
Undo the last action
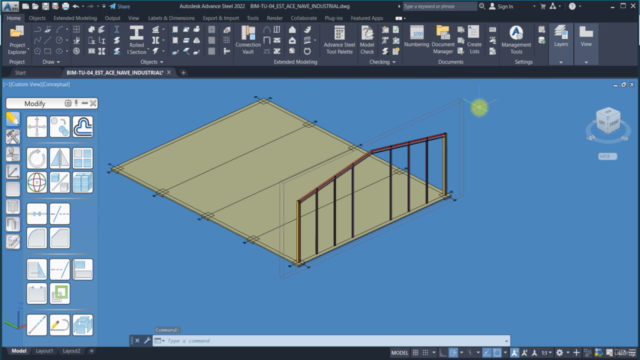point(76,6)
